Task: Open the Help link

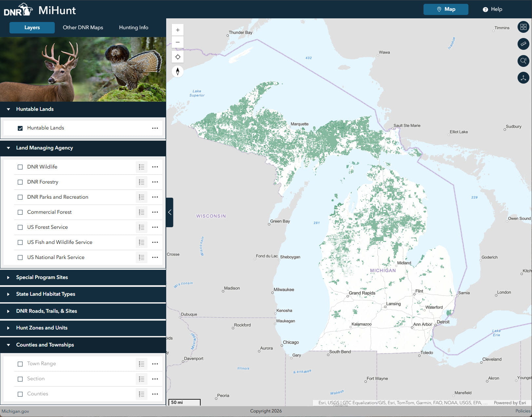Action: tap(492, 9)
